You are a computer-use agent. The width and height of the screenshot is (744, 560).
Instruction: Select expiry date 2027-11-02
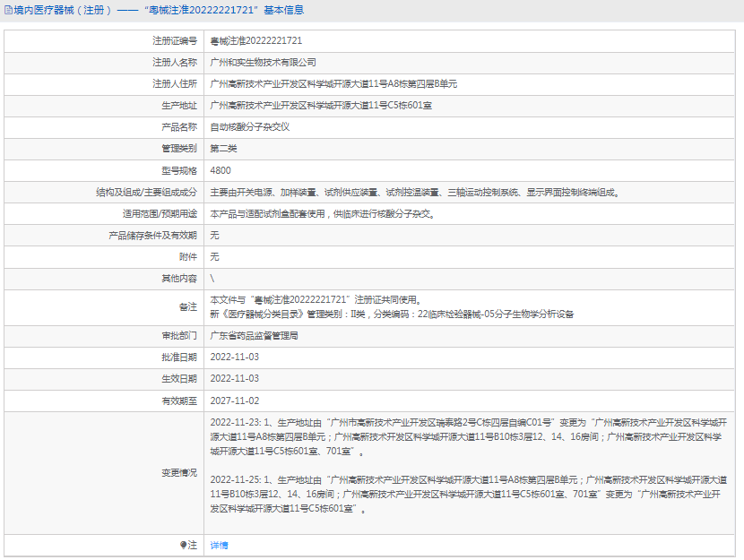coord(234,401)
